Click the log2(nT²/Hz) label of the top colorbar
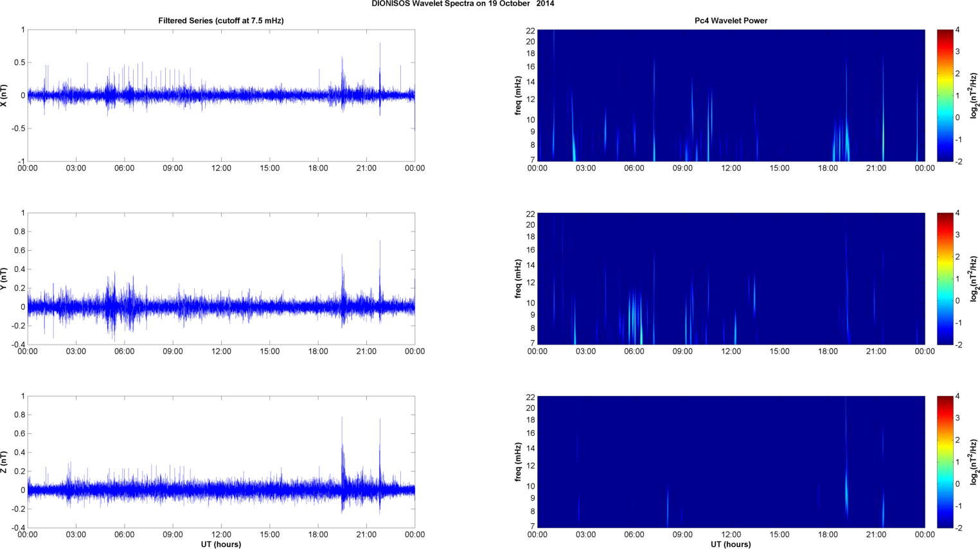 (974, 95)
